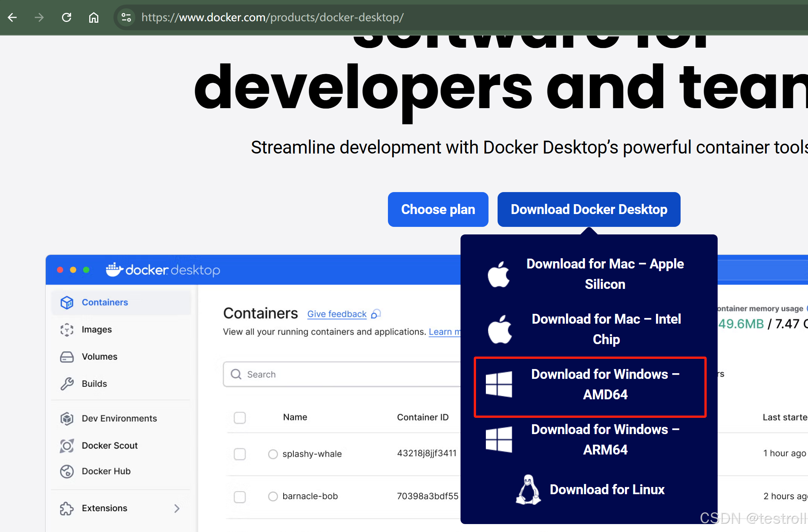The image size is (808, 532).
Task: Click the Containers cube sidebar icon
Action: 67,302
